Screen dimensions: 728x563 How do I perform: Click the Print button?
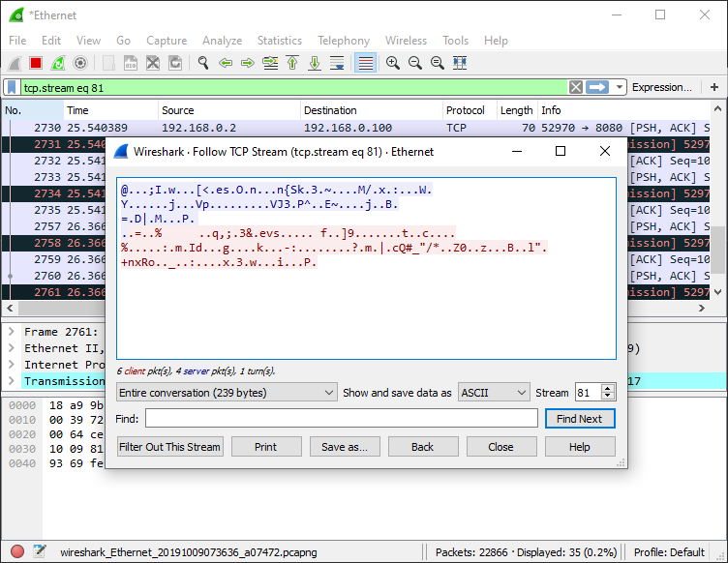(x=266, y=447)
